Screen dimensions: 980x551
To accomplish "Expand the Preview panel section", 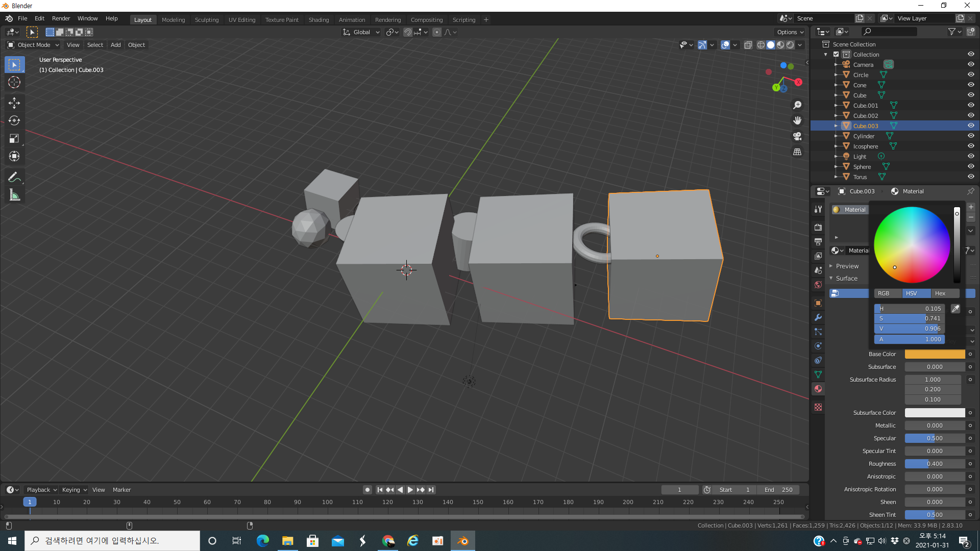I will [847, 266].
